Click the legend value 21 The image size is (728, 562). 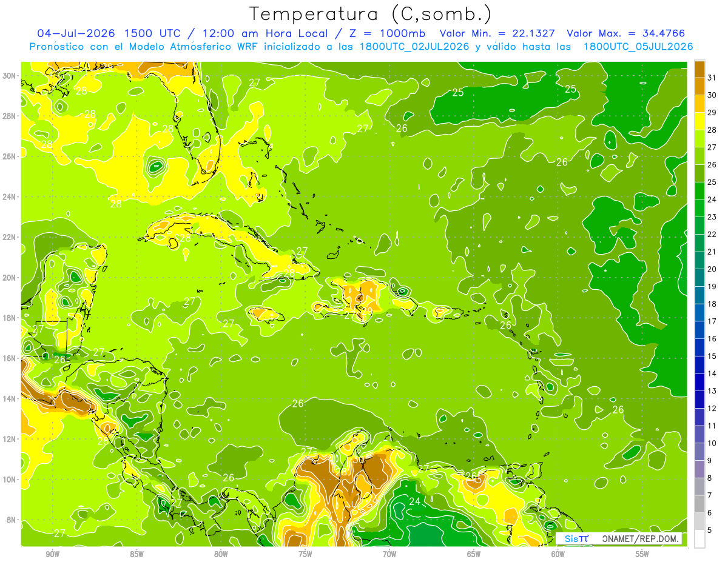tap(712, 252)
